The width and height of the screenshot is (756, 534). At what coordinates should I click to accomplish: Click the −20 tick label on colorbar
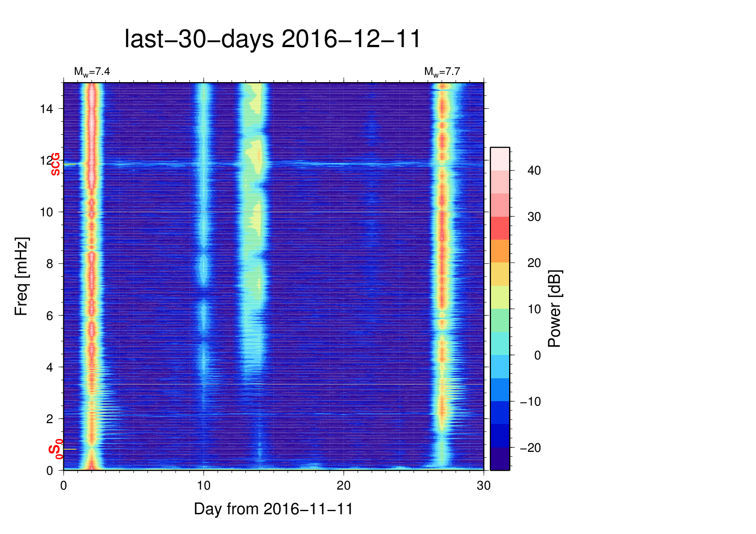coord(530,448)
